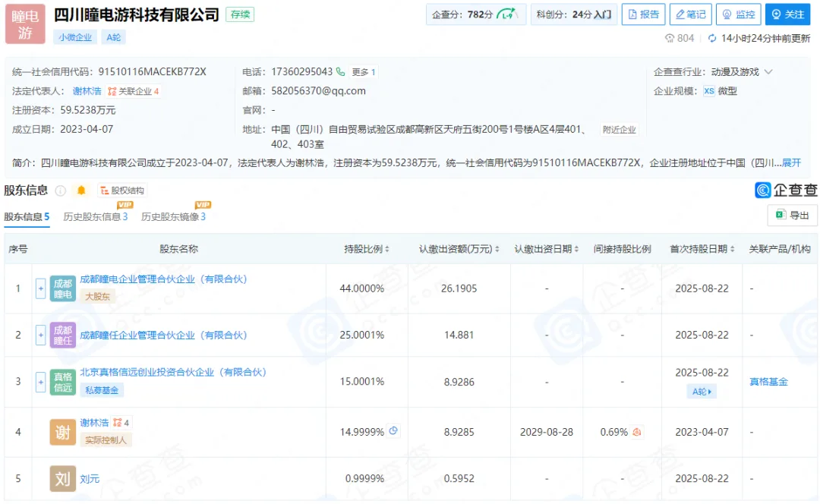820x504 pixels.
Task: Click the info circle icon after 股东信息 heading
Action: click(x=59, y=191)
